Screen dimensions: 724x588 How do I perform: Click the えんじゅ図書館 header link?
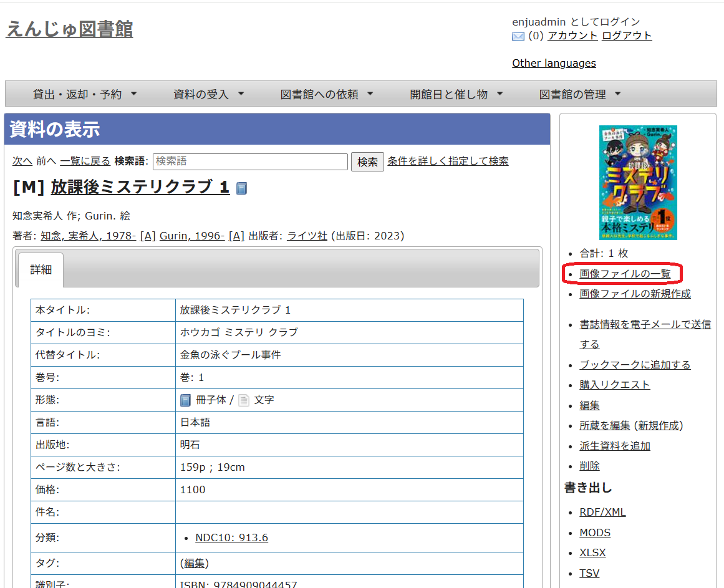tap(69, 30)
